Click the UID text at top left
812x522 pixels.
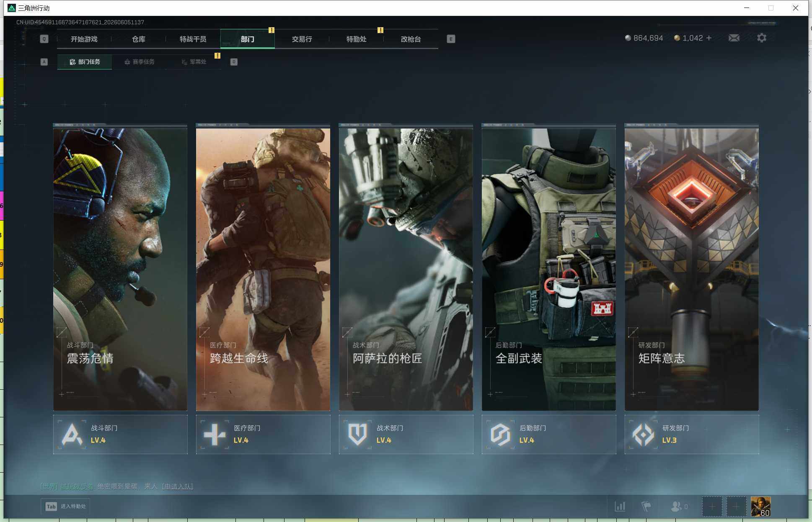(80, 22)
